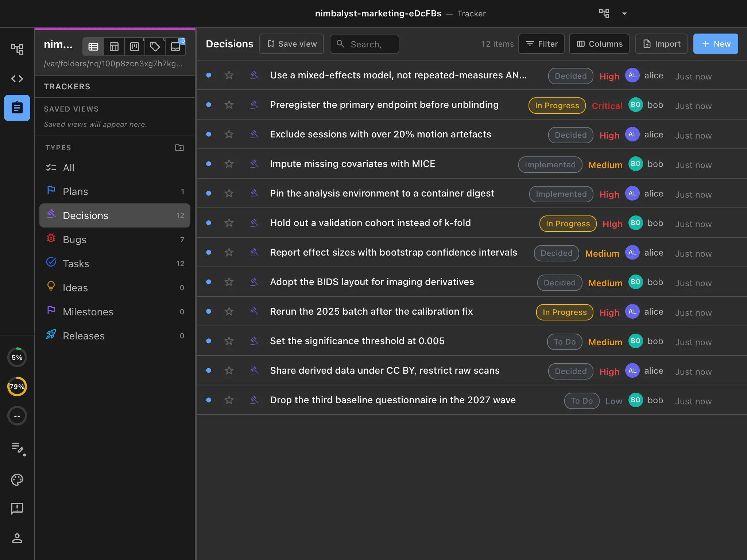This screenshot has height=560, width=747.
Task: Select Ideas type in sidebar
Action: click(115, 288)
